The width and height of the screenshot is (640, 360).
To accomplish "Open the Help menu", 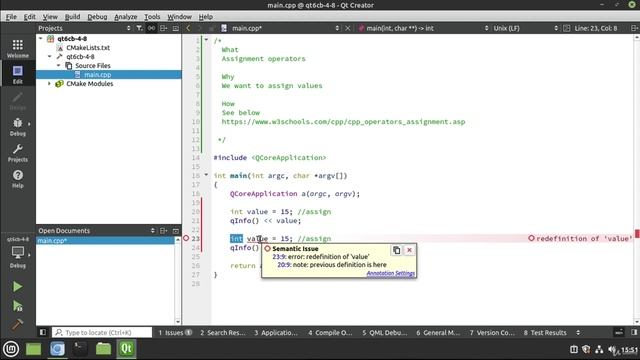I will tap(206, 17).
